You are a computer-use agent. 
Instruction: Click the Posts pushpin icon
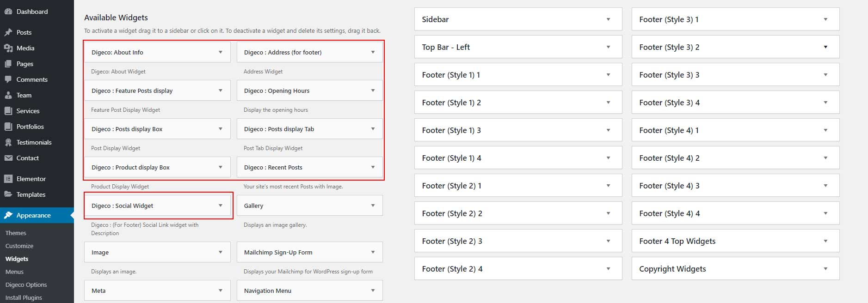8,32
